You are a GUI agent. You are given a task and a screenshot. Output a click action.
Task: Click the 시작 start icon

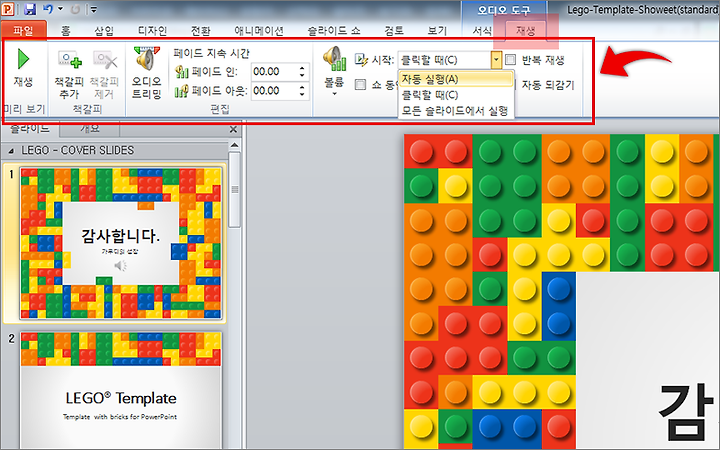(361, 60)
